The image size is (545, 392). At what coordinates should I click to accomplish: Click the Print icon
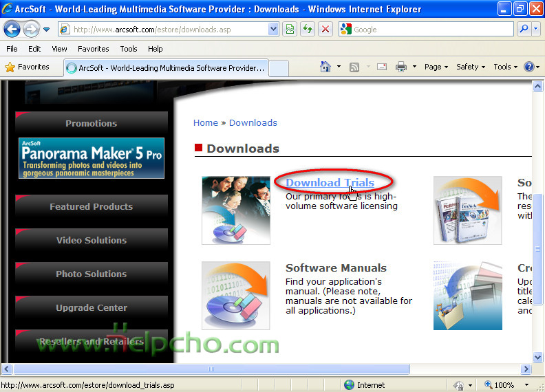click(401, 67)
